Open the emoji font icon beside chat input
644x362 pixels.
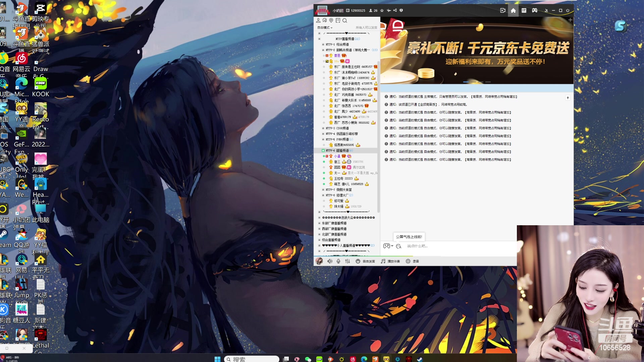(x=398, y=246)
